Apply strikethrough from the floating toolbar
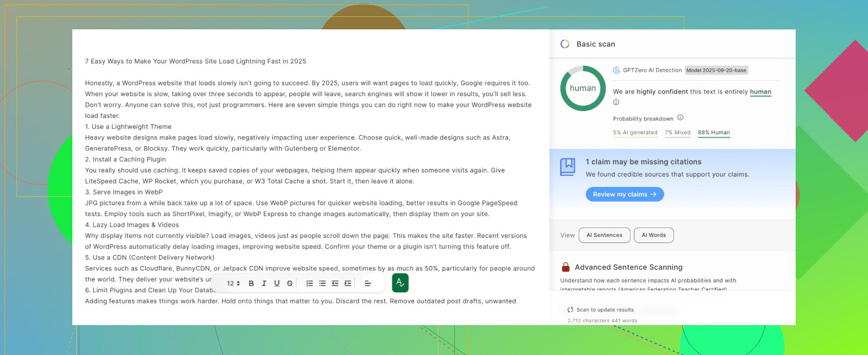868x355 pixels. [290, 283]
